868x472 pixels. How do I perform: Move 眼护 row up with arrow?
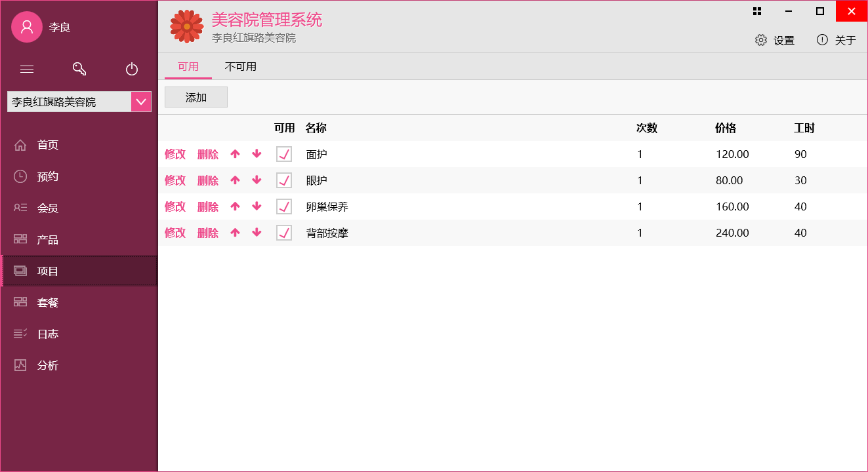tap(236, 180)
